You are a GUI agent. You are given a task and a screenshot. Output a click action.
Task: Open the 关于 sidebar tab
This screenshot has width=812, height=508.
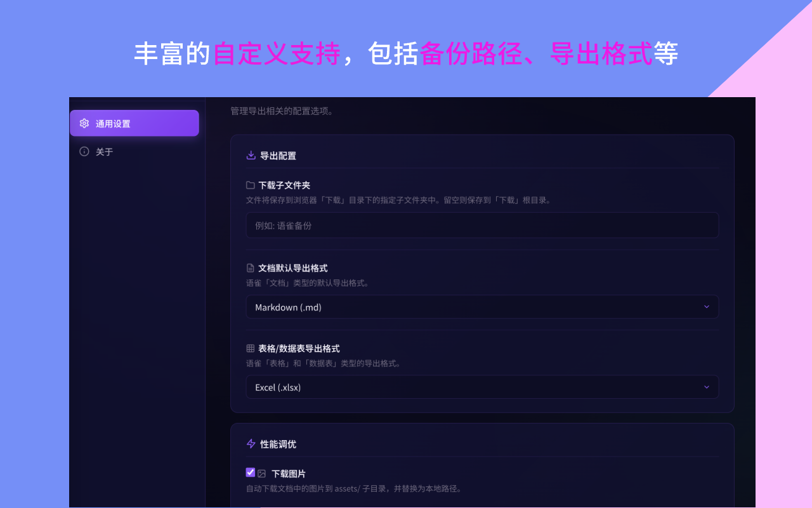point(134,152)
